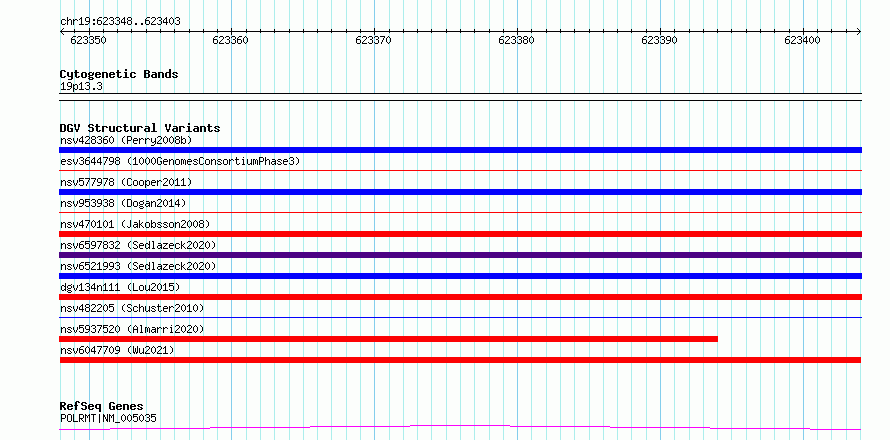Image resolution: width=890 pixels, height=440 pixels.
Task: Click the chr19:623348..623403 region label
Action: (120, 22)
